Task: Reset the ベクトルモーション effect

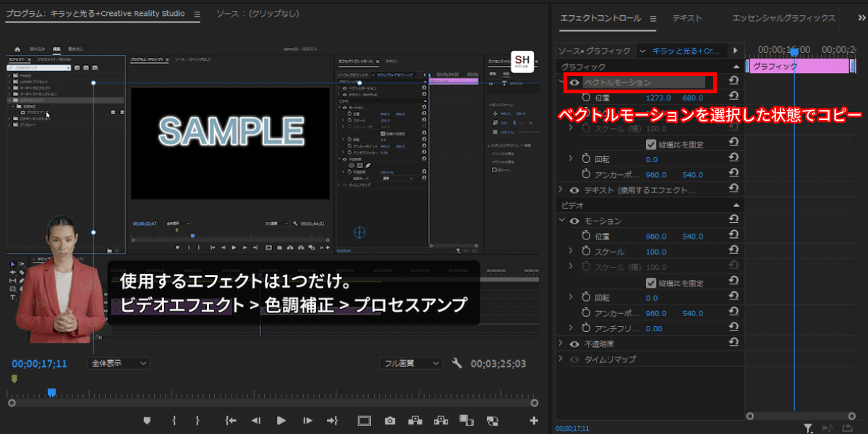Action: pyautogui.click(x=733, y=82)
